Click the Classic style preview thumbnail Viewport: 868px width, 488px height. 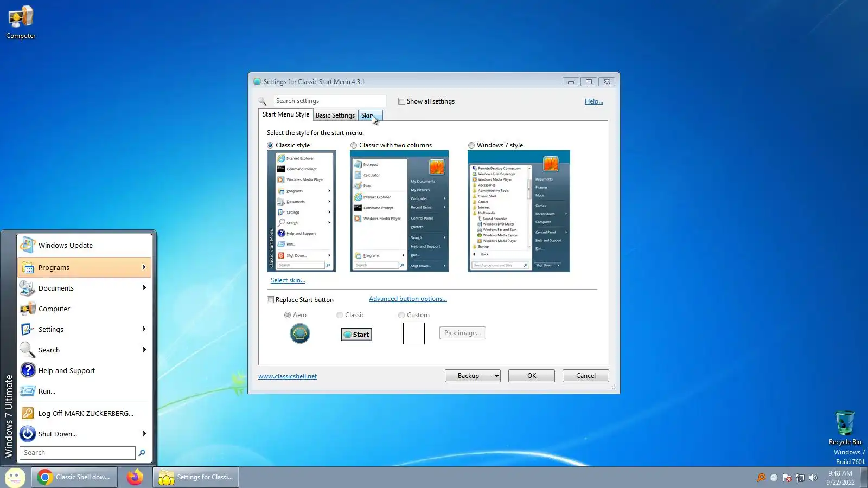301,211
